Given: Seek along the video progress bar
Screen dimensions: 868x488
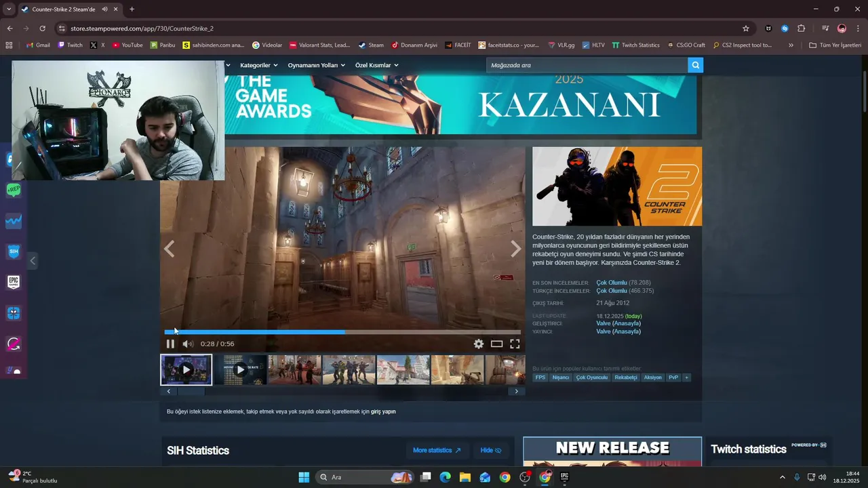Looking at the screenshot, I should pos(342,332).
